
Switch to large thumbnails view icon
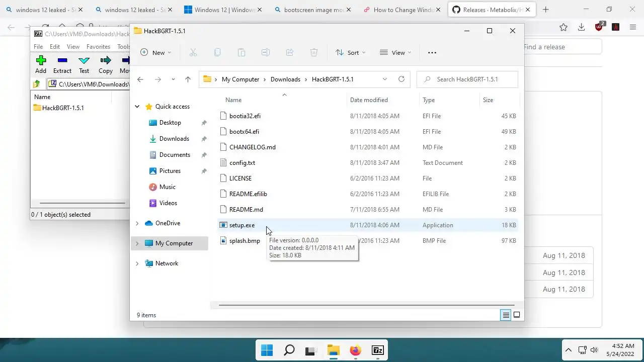(x=517, y=315)
